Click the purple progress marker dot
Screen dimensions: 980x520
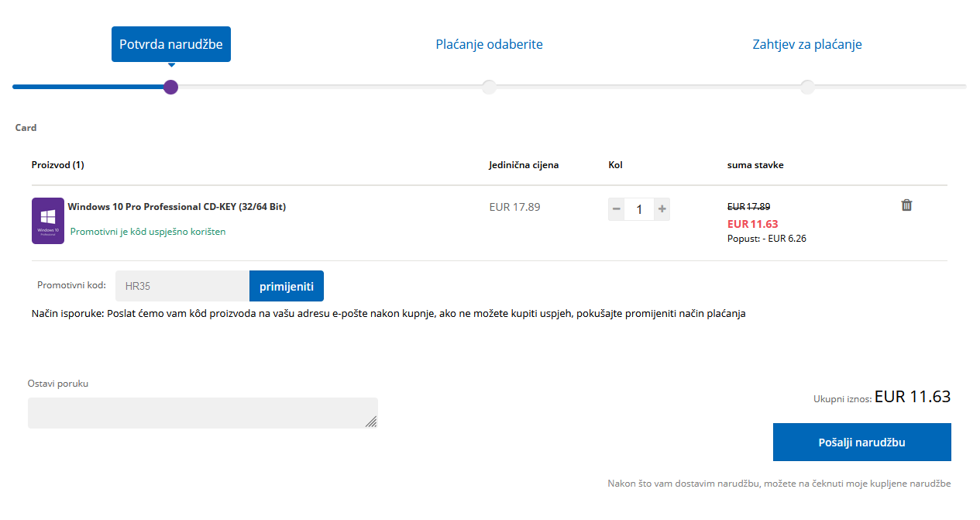[171, 87]
